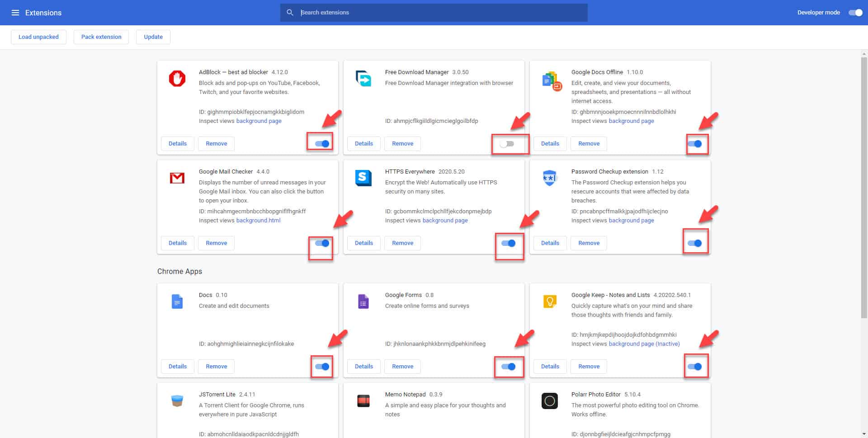
Task: Disable Google Keep app toggle
Action: click(695, 367)
